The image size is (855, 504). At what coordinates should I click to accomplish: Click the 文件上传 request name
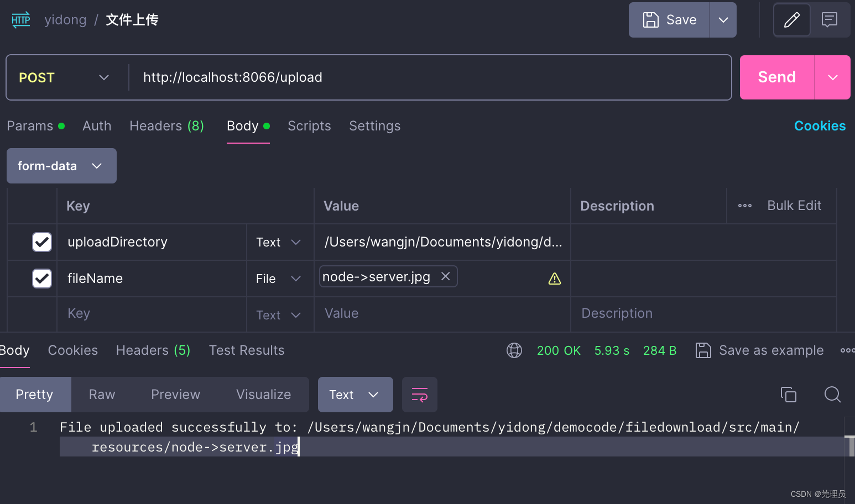point(132,20)
